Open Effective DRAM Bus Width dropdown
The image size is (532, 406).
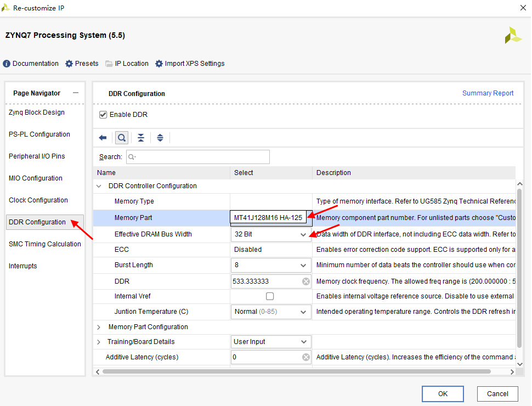(271, 234)
